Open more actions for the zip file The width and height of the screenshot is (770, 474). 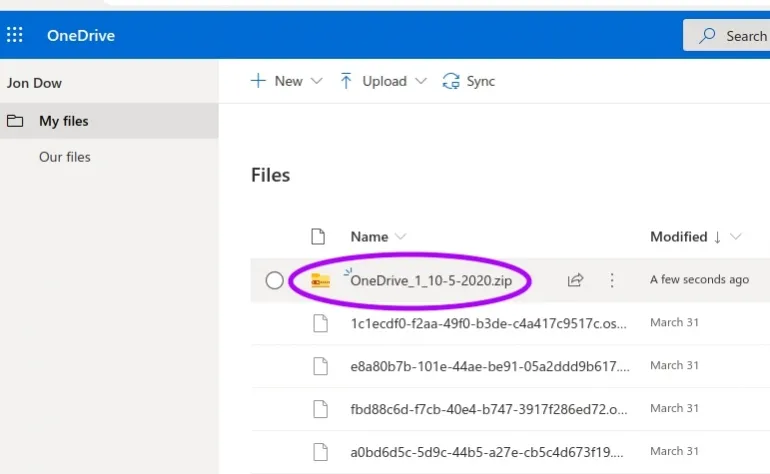(x=612, y=280)
